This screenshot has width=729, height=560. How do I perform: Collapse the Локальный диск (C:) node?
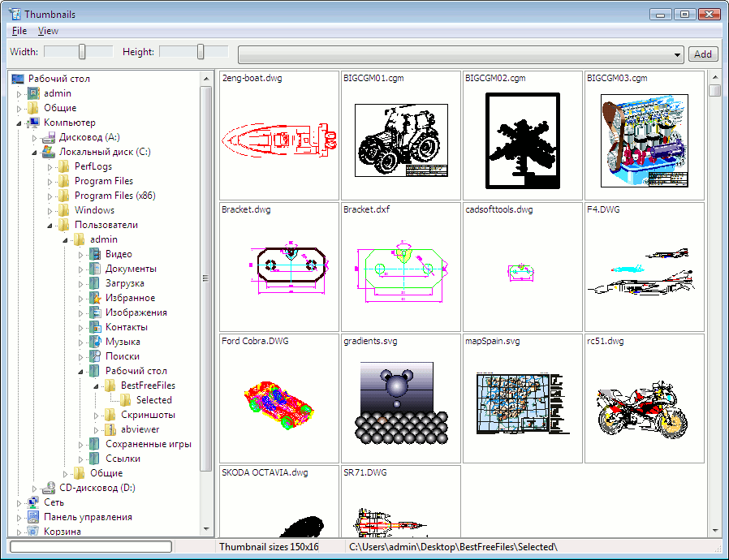click(x=34, y=153)
